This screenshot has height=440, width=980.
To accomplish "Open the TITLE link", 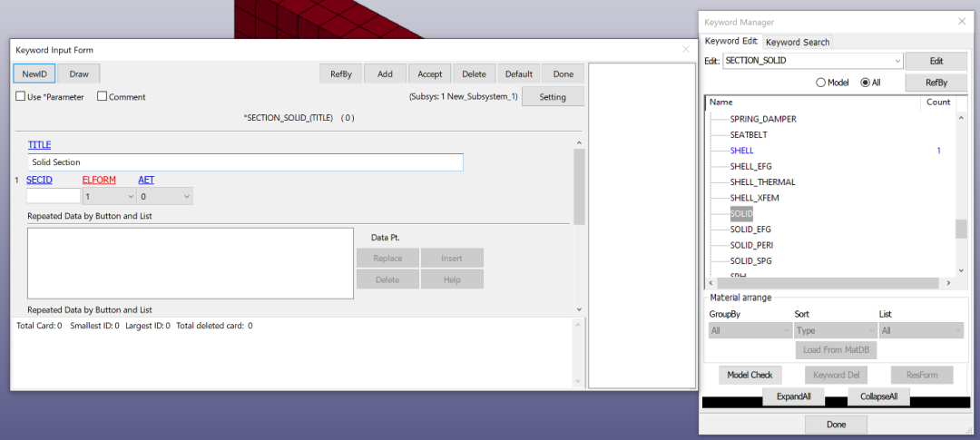I will point(39,144).
